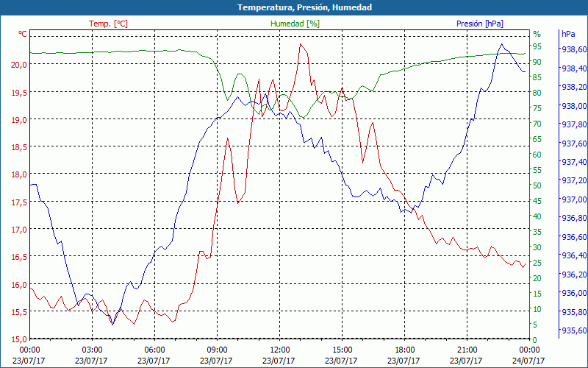Click the 50 humidity axis value
588x368 pixels.
click(537, 185)
